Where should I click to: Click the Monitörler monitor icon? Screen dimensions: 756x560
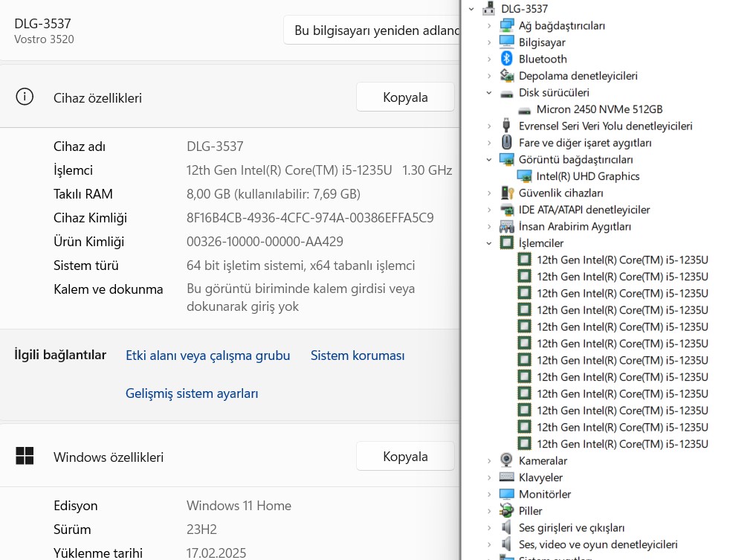click(507, 494)
